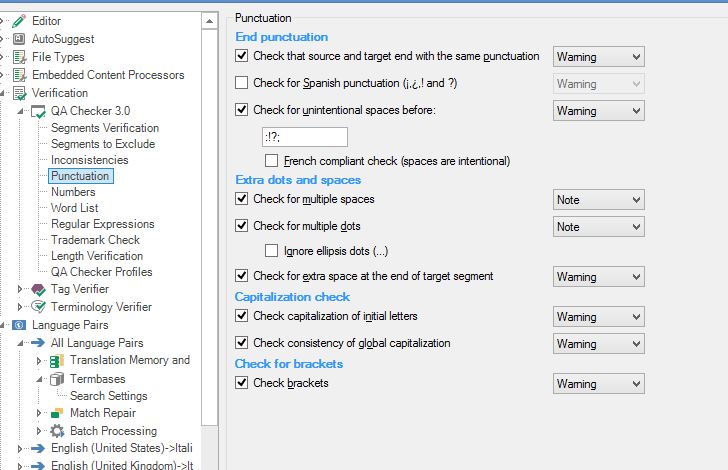Expand the Translation Memory node

pos(39,360)
